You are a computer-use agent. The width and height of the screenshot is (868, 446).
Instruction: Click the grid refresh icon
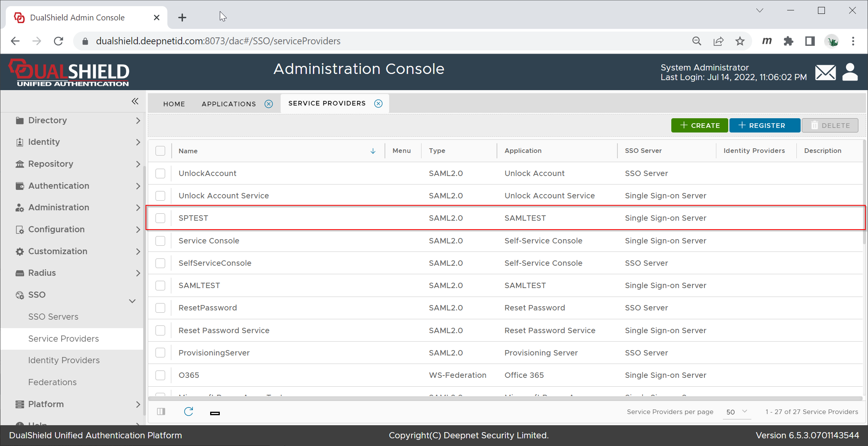tap(189, 412)
